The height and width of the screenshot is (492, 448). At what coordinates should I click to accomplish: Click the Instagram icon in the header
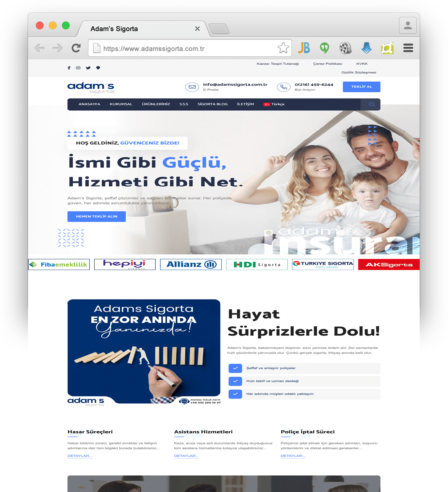click(x=78, y=68)
